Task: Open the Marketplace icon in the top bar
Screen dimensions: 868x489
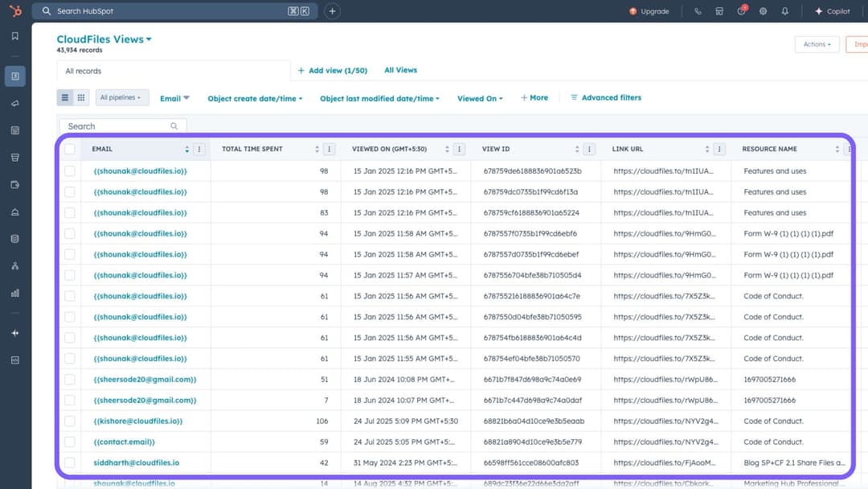Action: pos(718,10)
